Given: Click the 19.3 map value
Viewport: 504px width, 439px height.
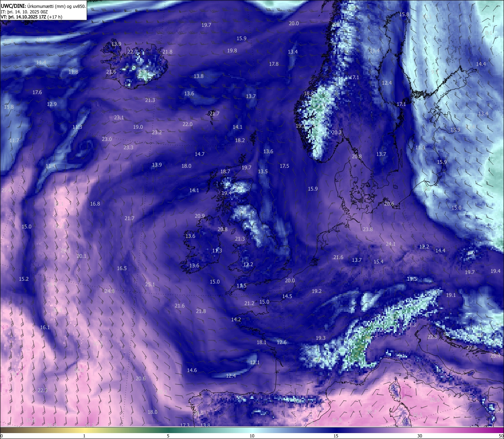Looking at the screenshot, I should click(321, 338).
